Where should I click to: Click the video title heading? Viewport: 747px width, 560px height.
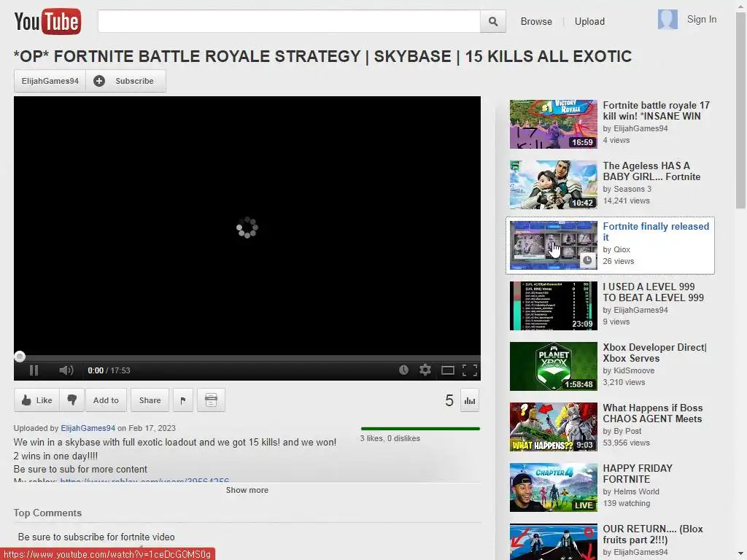(322, 56)
